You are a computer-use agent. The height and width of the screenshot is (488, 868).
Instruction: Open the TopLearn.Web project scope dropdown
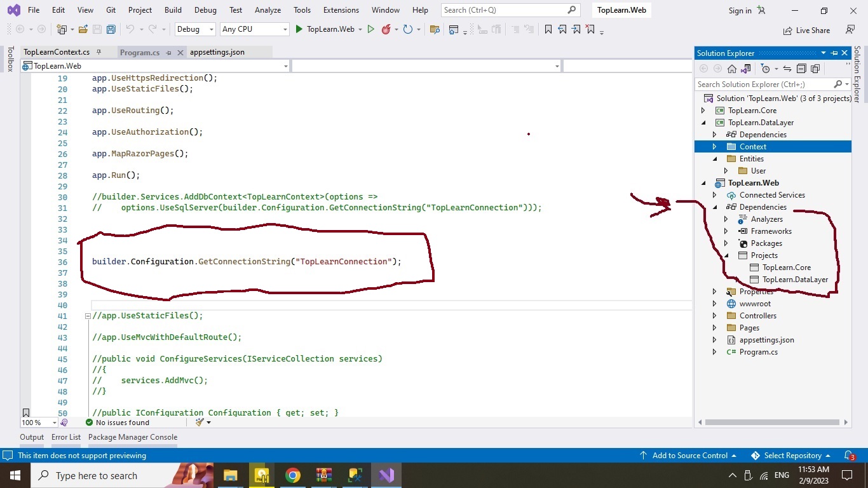coord(155,66)
